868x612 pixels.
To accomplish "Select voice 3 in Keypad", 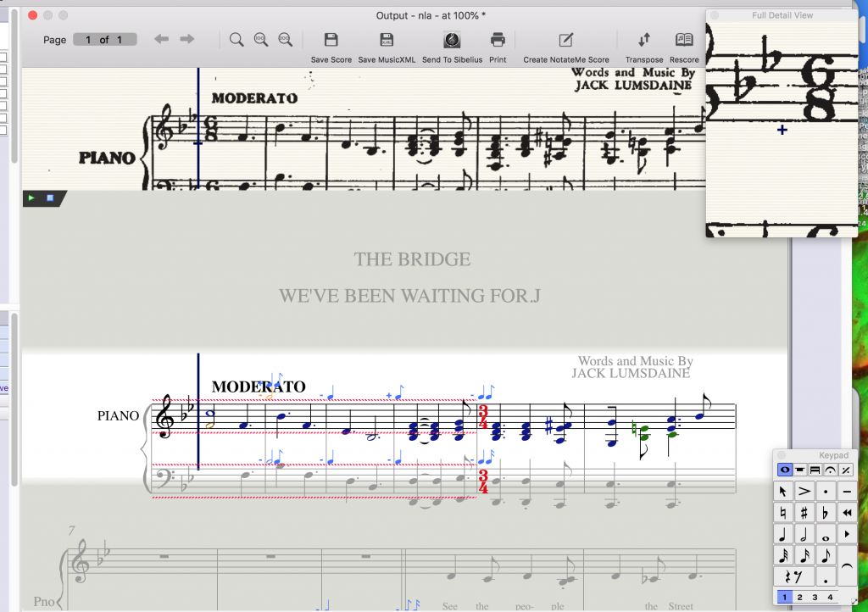I will [x=815, y=597].
